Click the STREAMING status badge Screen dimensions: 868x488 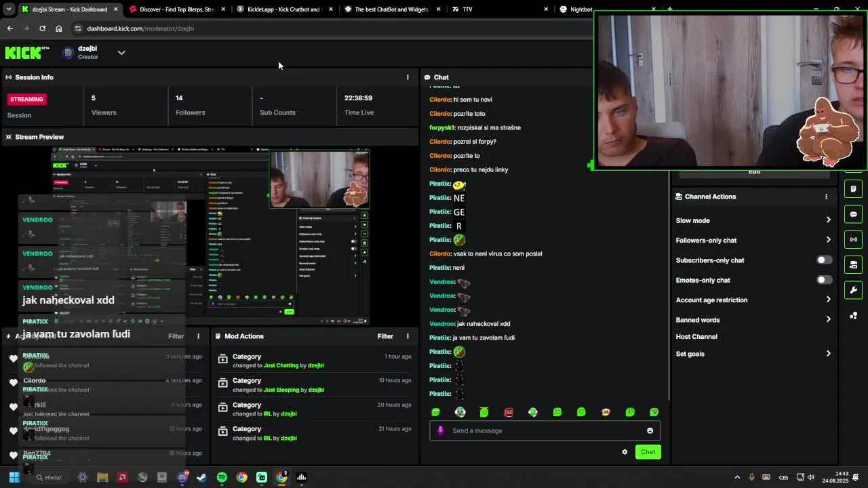tap(26, 99)
